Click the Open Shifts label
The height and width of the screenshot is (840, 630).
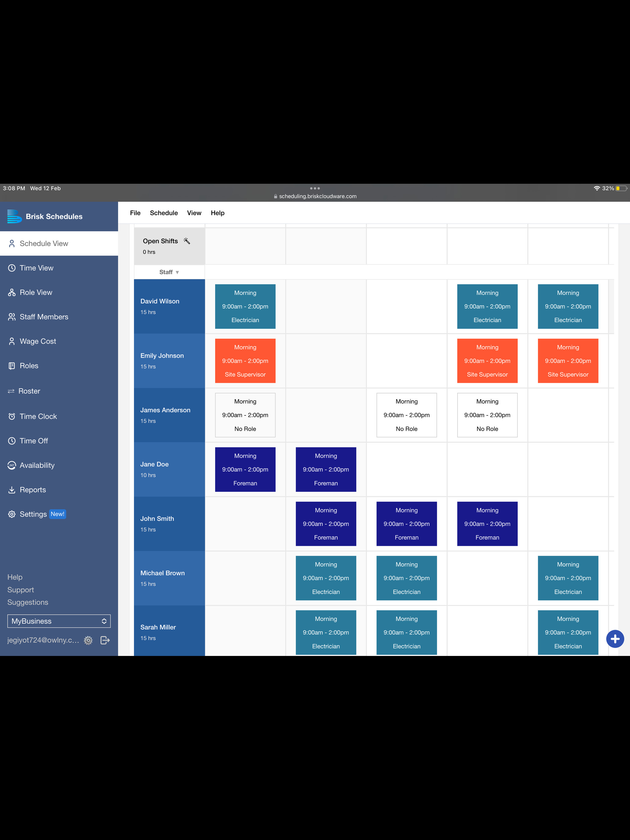pos(160,241)
